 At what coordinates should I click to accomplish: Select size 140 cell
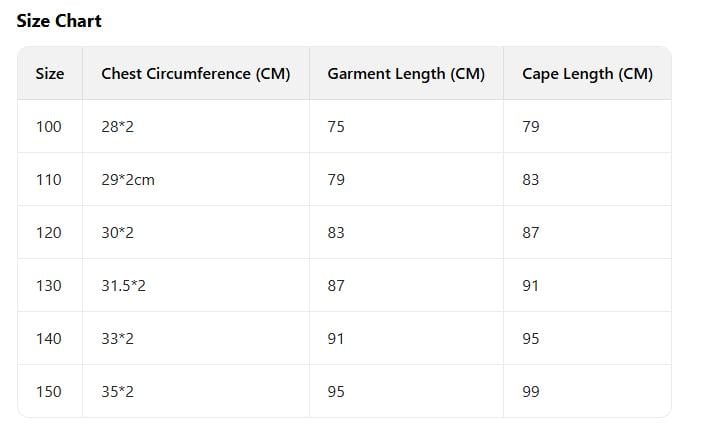click(x=49, y=339)
